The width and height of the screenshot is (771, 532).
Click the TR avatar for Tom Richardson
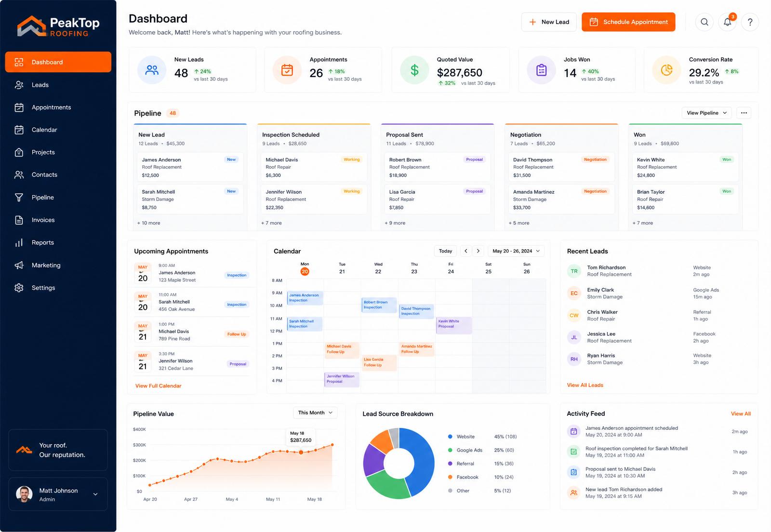tap(574, 271)
